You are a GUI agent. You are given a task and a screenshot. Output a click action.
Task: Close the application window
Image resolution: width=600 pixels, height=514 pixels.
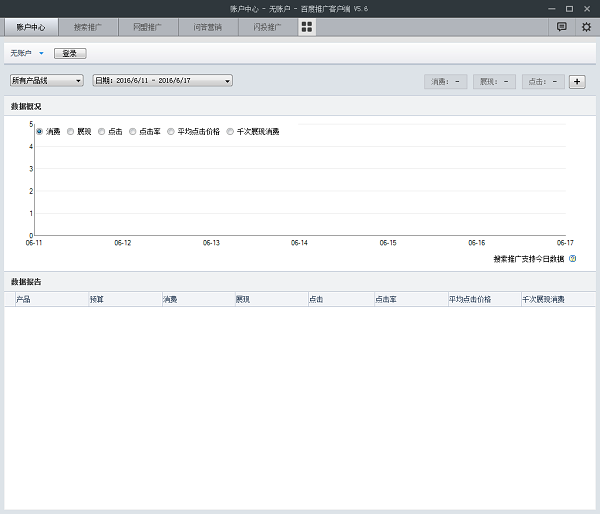coord(587,9)
